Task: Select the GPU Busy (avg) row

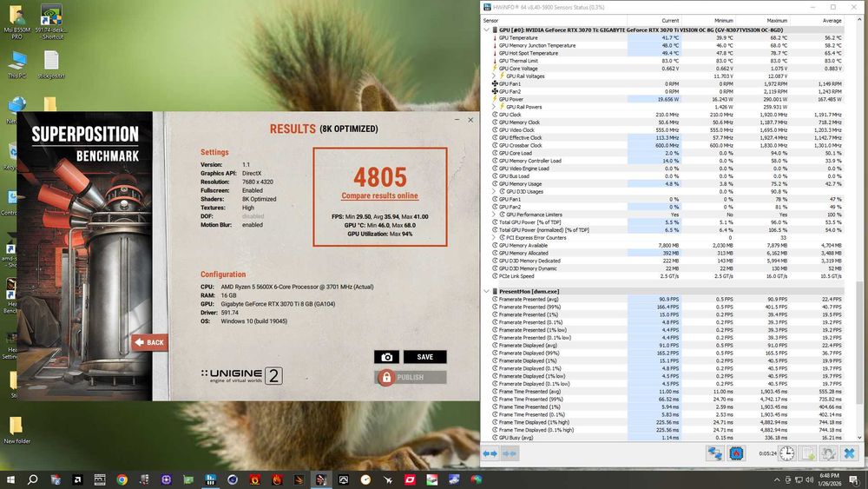Action: pos(664,438)
